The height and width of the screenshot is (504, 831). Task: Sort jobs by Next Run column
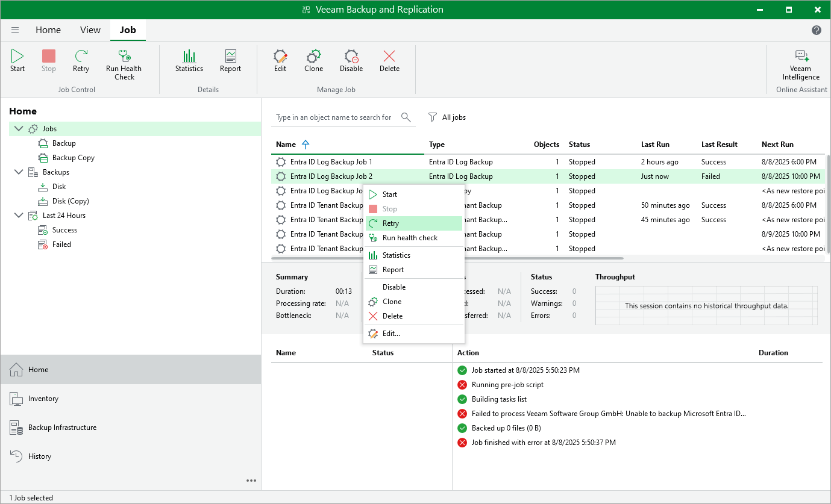(777, 145)
